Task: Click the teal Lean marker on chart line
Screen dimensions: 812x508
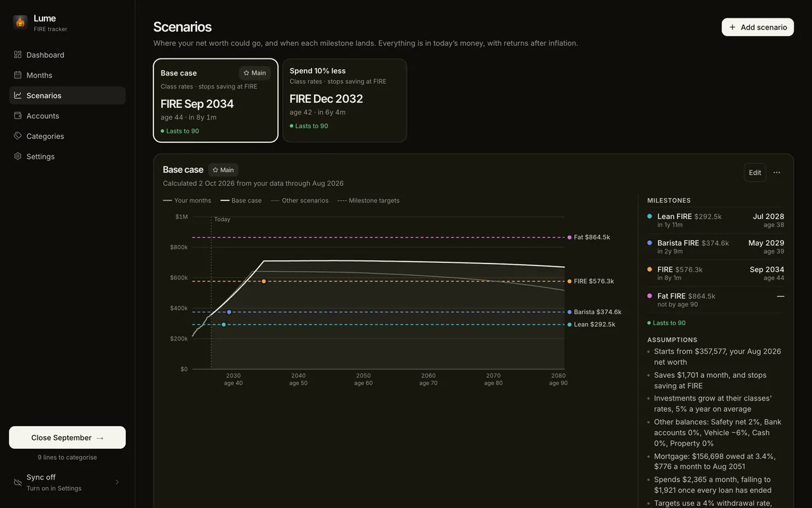Action: coord(223,324)
